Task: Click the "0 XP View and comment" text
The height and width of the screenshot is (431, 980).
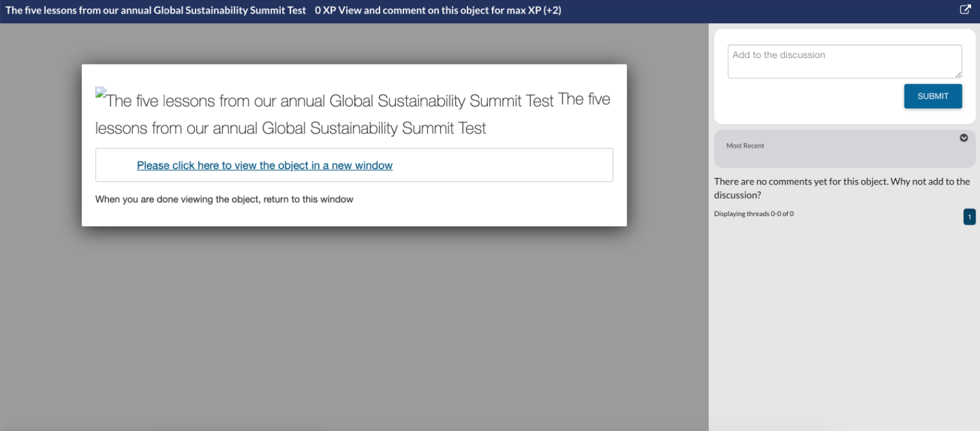Action: (438, 10)
